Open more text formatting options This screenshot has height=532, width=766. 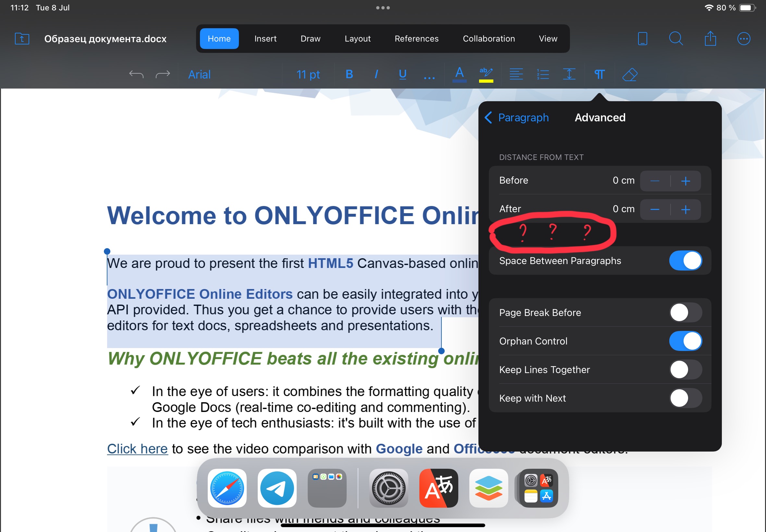(429, 78)
